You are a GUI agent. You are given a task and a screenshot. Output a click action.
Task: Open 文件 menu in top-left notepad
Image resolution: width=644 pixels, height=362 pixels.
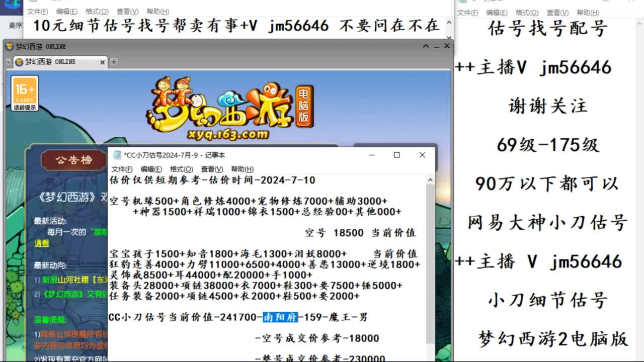pos(38,12)
